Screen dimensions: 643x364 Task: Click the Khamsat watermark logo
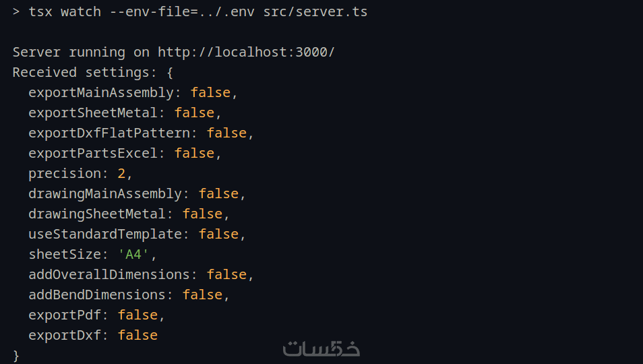321,348
